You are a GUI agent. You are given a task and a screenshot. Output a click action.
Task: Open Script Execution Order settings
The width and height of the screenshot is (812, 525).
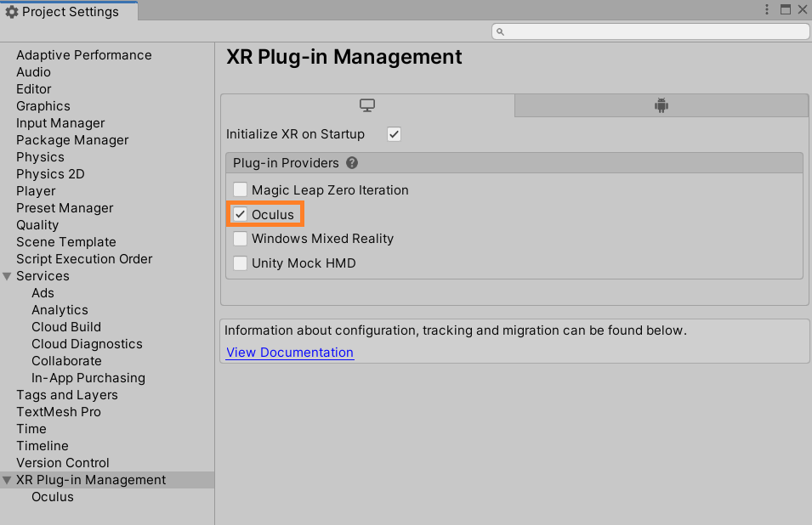[x=84, y=258]
